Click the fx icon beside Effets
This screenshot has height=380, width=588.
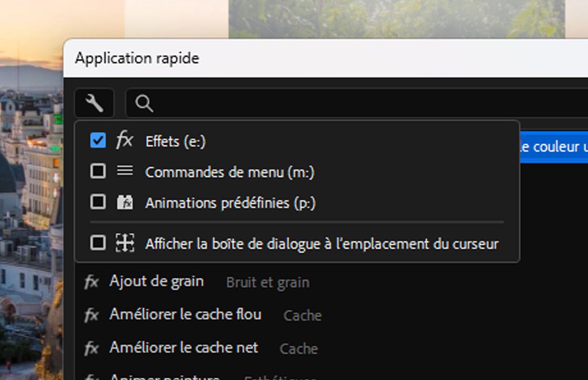124,140
